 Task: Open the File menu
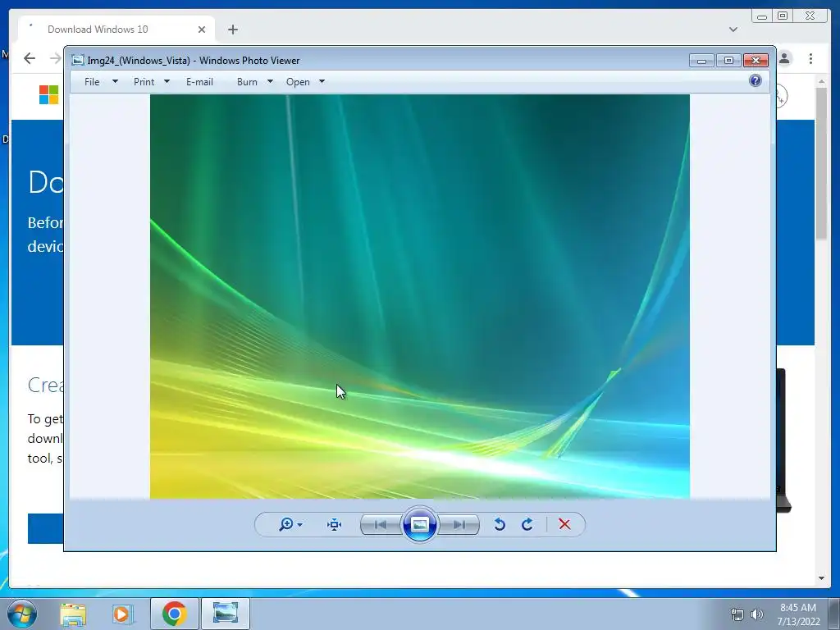point(92,82)
